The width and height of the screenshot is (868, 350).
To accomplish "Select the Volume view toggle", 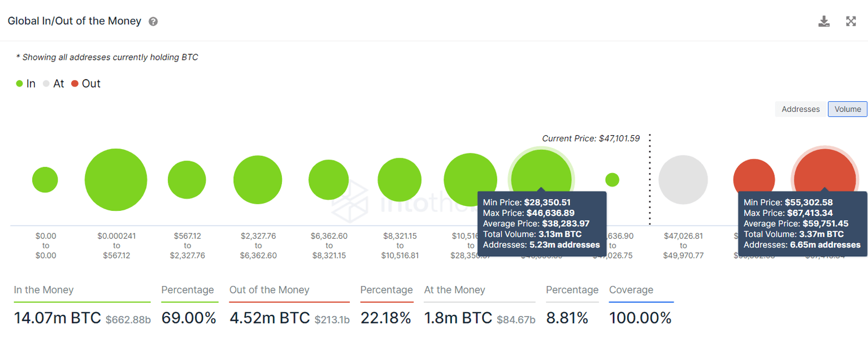I will click(847, 109).
